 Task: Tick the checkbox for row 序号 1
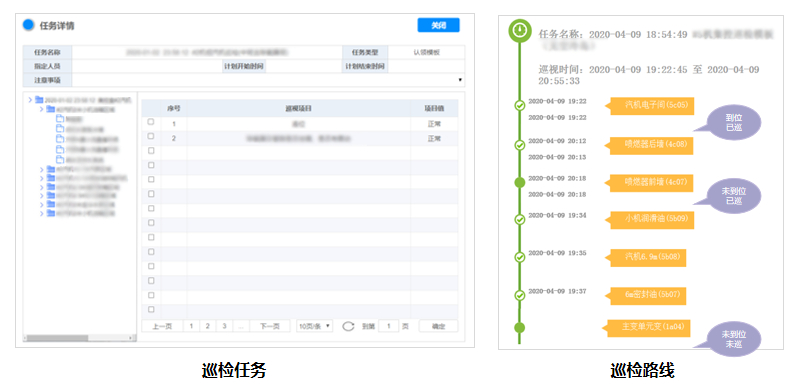(151, 122)
